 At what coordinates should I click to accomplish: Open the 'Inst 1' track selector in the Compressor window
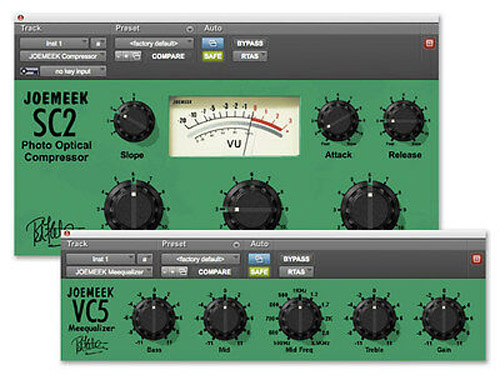(x=54, y=43)
